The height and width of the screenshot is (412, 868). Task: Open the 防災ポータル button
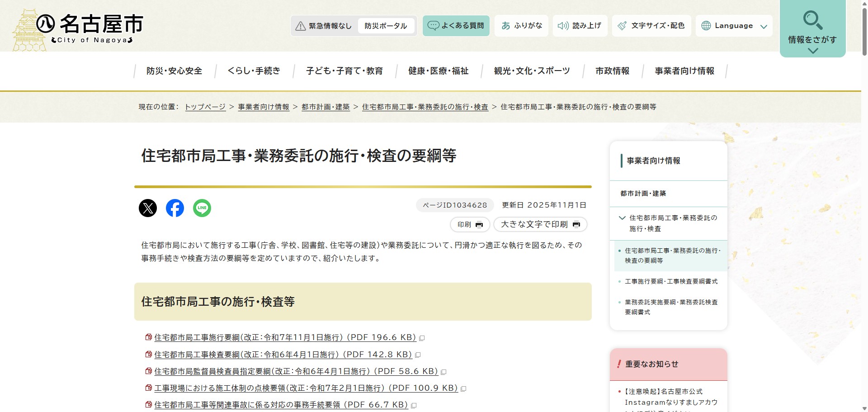386,26
